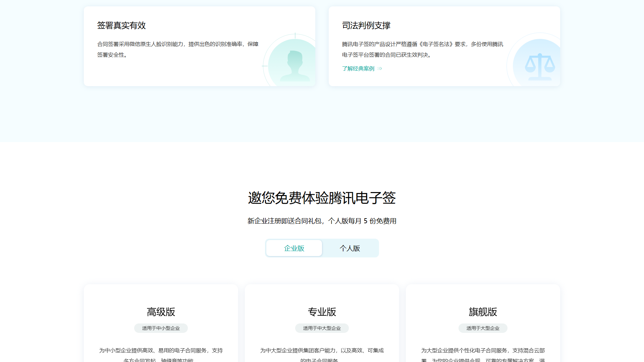Click the 新企业注册即送合同礼包 subtitle
Screen dimensions: 644x362
click(322, 221)
